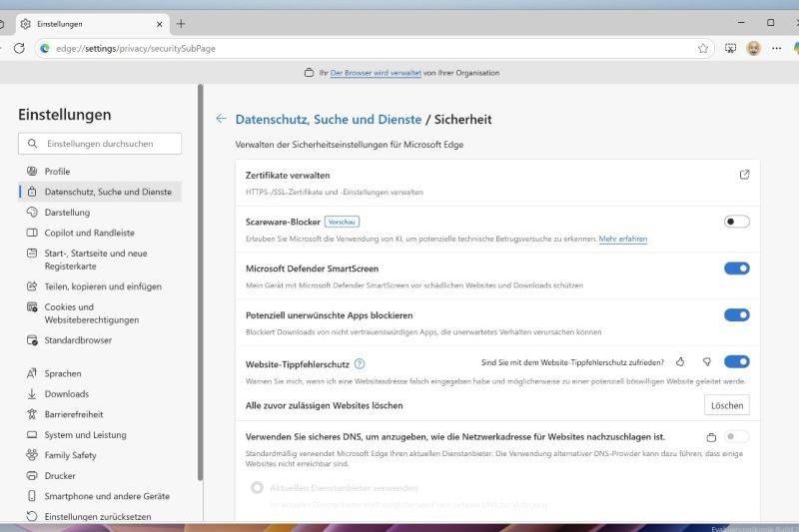Click the sidebar vertical scrollbar
The width and height of the screenshot is (799, 532).
pos(201,282)
